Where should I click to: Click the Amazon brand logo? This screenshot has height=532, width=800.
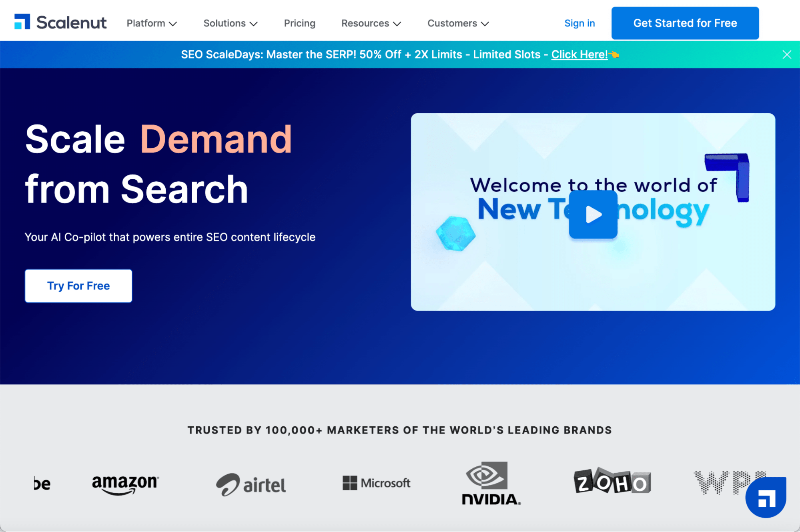(x=125, y=484)
